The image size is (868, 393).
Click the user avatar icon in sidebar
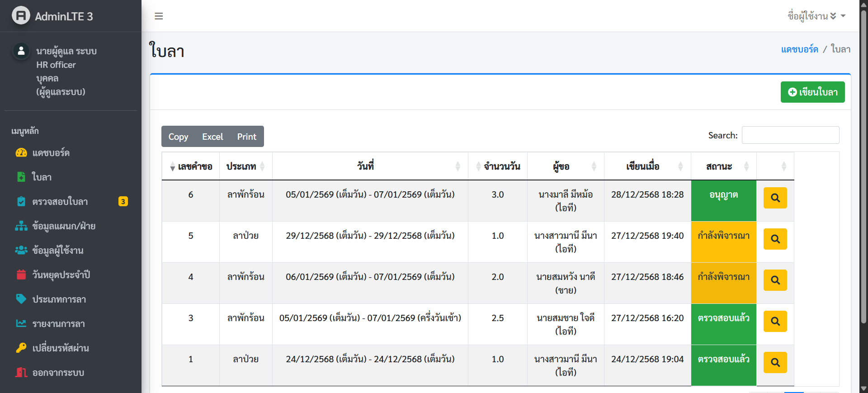[21, 51]
